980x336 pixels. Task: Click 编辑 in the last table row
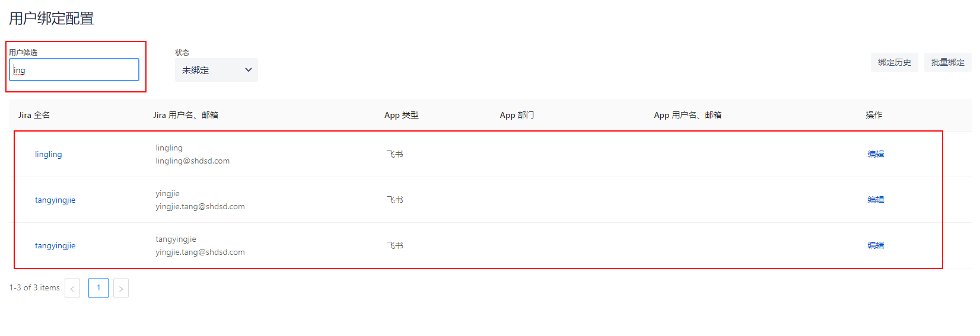[x=876, y=245]
